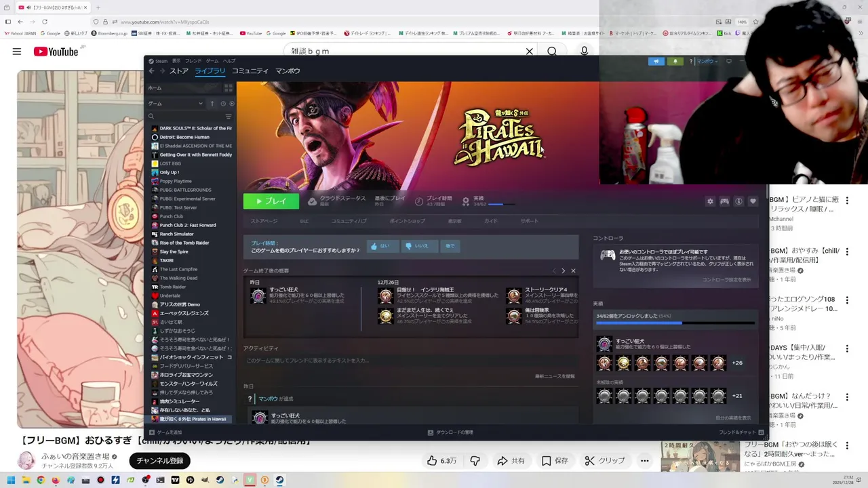Screen dimensions: 868x488
Task: Open more actions for YouTube video
Action: (x=645, y=461)
